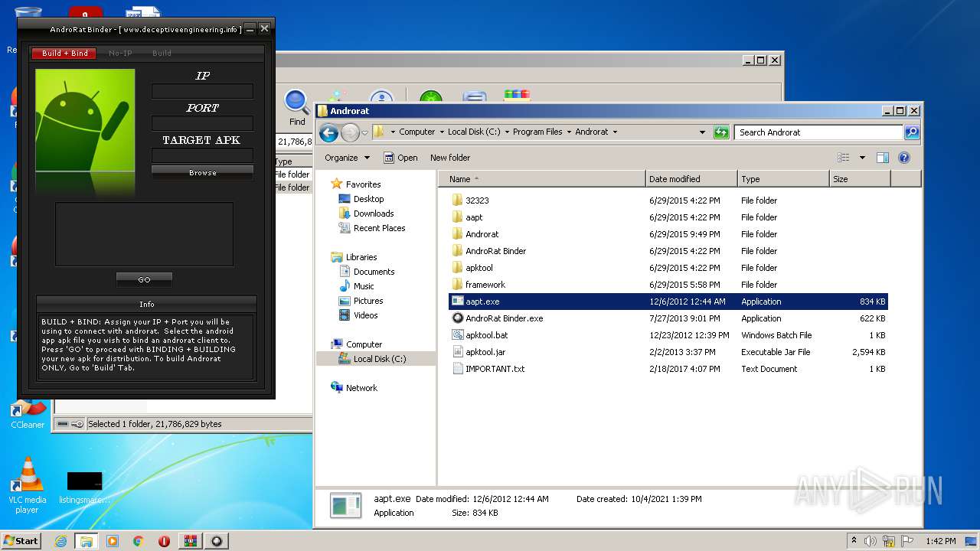Click the PORT input field
Viewport: 980px width, 551px height.
coord(202,123)
